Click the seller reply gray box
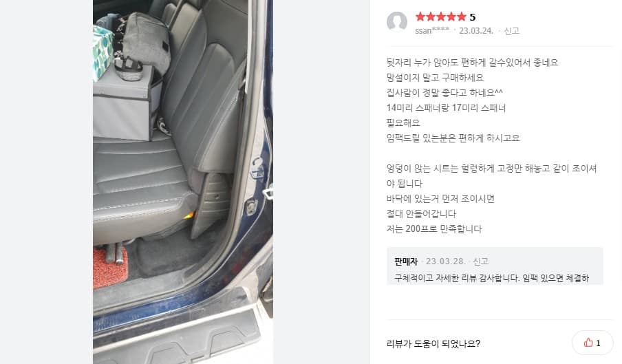622x364 pixels. point(495,266)
